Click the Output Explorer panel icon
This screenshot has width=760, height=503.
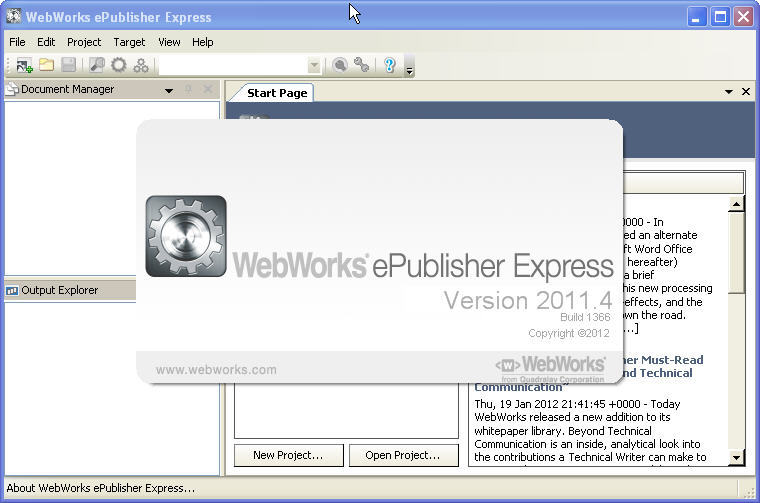tap(12, 290)
